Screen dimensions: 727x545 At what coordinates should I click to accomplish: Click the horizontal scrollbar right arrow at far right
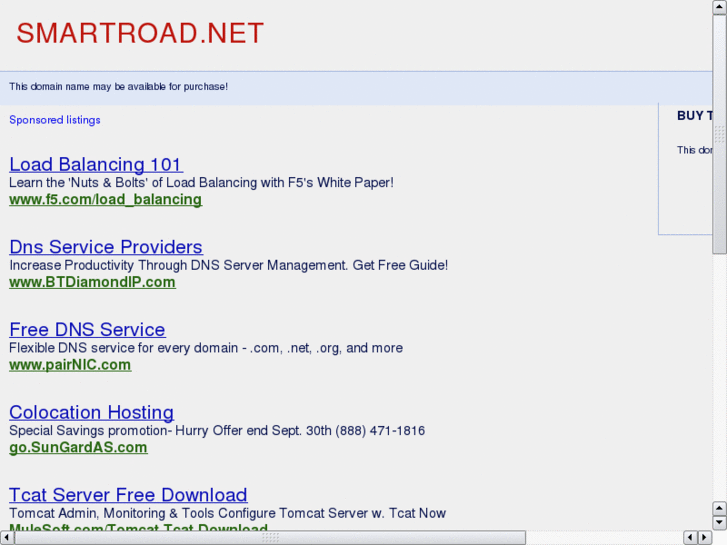coord(705,538)
